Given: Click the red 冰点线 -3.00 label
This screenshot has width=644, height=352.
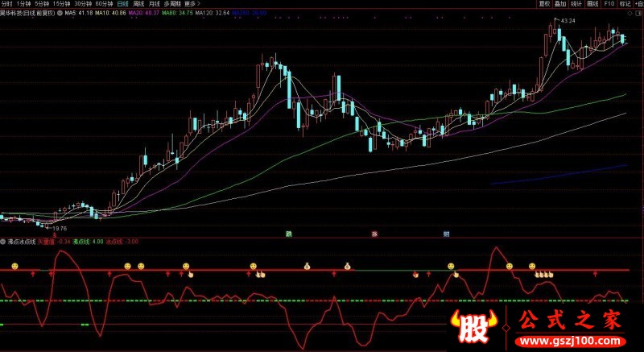Looking at the screenshot, I should [122, 242].
